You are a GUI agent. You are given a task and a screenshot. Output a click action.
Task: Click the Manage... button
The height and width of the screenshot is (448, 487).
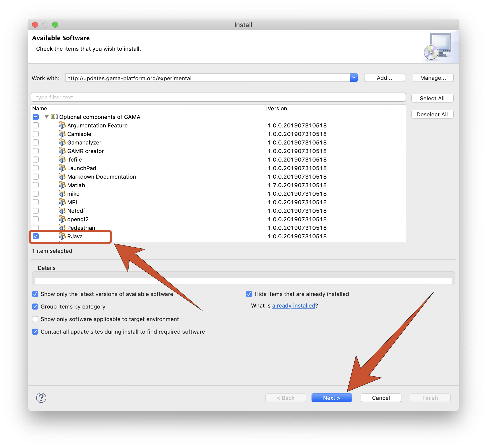(433, 78)
